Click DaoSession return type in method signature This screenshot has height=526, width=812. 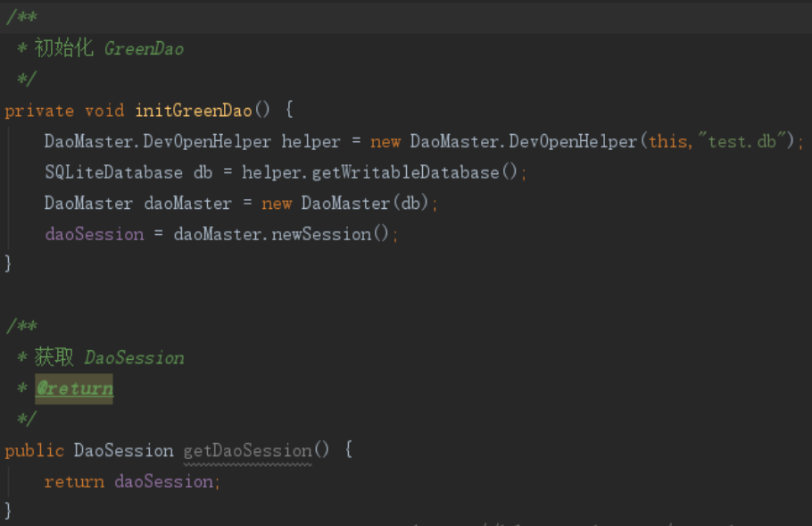click(x=124, y=450)
